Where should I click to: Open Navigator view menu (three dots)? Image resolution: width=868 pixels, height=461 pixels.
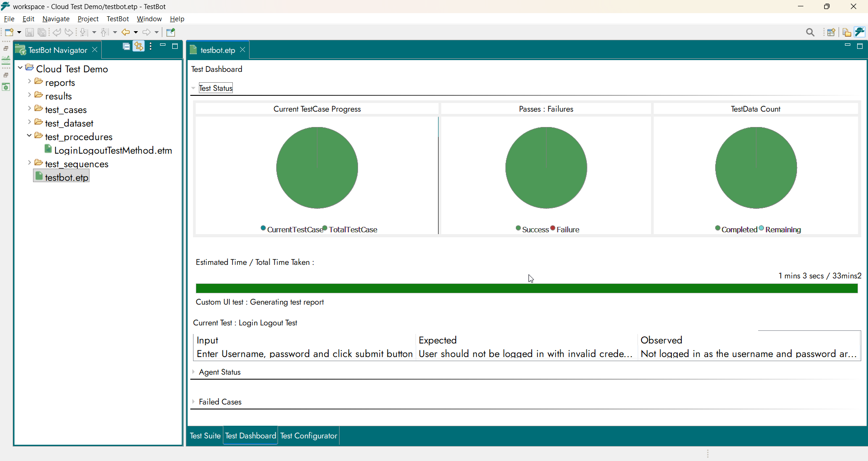(151, 47)
